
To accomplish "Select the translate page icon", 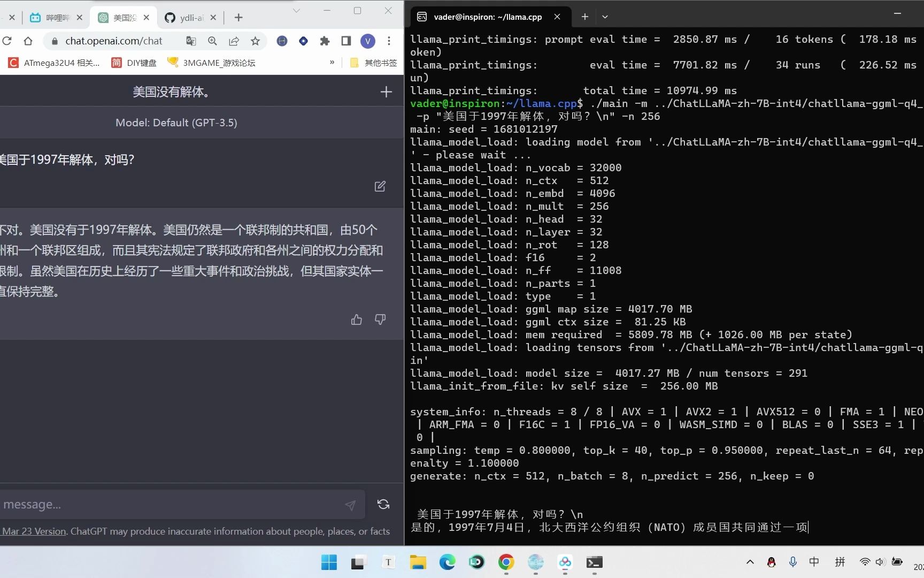I will tap(191, 41).
